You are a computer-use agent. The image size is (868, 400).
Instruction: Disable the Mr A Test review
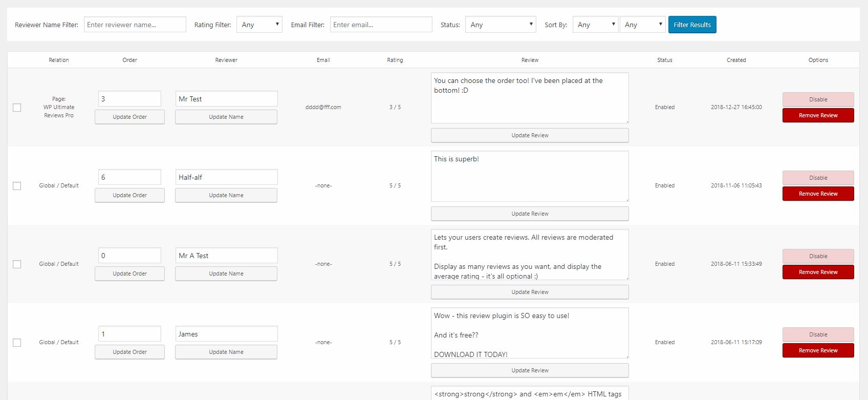818,256
